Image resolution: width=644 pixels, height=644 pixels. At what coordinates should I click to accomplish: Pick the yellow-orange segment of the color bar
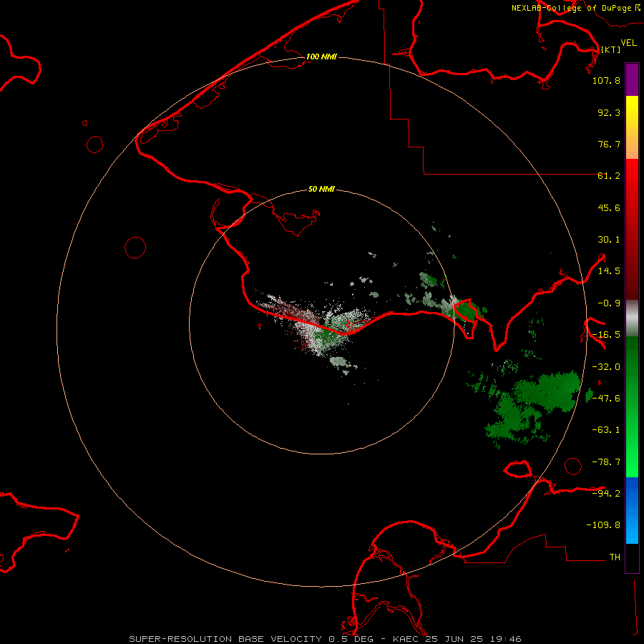[x=632, y=127]
